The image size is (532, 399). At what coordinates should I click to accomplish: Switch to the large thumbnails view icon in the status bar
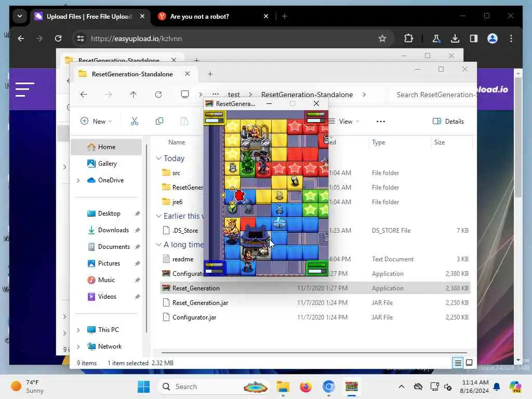469,363
